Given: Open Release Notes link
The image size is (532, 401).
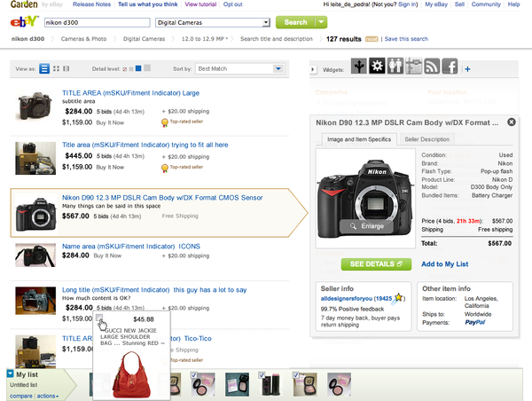Looking at the screenshot, I should coord(91,4).
